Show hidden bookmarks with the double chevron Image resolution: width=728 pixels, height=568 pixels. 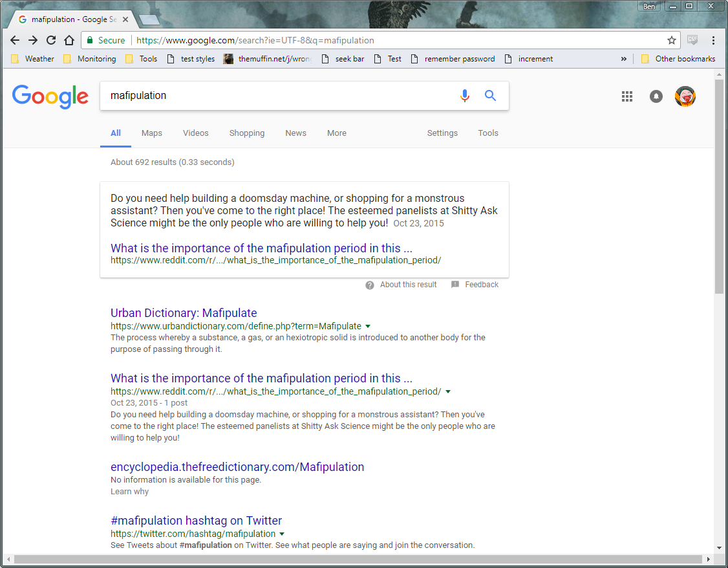tap(623, 59)
